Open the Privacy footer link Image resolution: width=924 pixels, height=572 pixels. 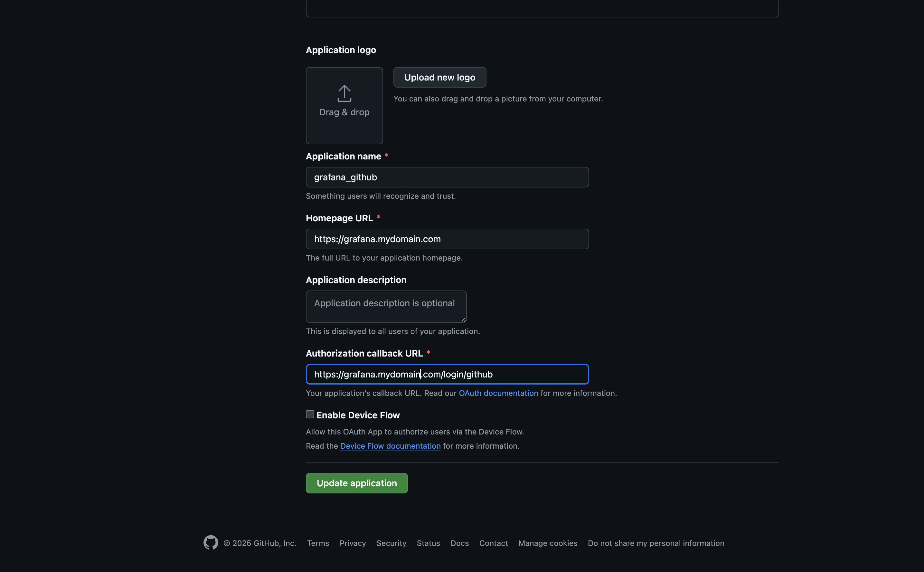[352, 543]
